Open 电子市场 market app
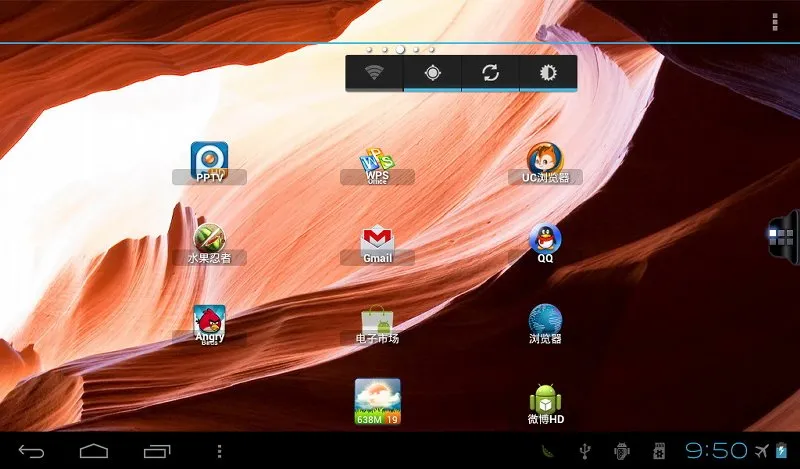The width and height of the screenshot is (800, 469). (377, 325)
